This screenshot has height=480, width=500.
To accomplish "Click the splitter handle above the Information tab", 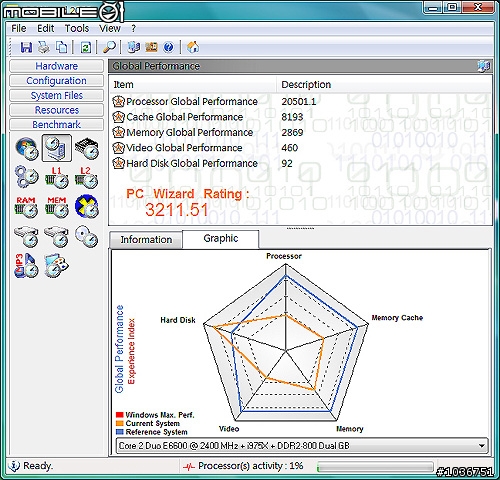I will pos(301,228).
